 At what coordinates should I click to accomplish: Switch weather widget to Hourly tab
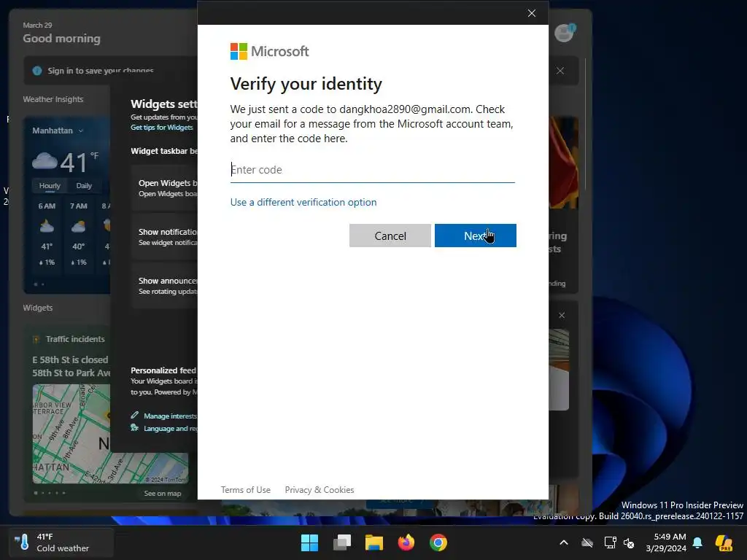pyautogui.click(x=50, y=186)
